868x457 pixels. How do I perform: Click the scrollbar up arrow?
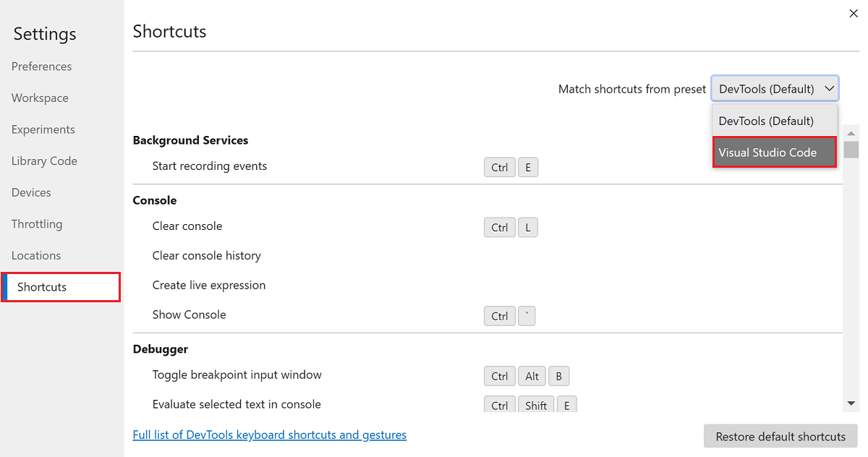(x=851, y=133)
